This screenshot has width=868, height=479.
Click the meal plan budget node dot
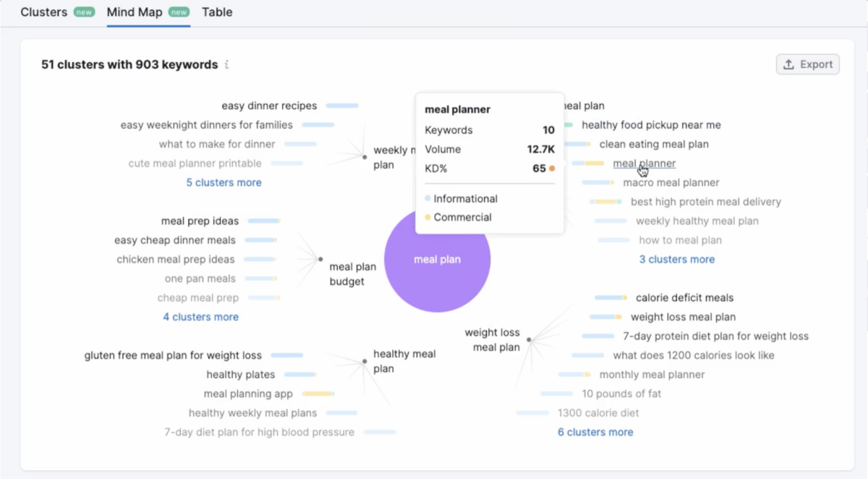[320, 259]
